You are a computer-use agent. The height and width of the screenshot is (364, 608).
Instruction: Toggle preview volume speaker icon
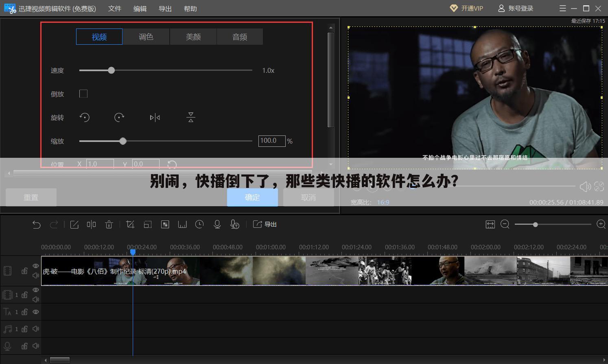(x=585, y=187)
